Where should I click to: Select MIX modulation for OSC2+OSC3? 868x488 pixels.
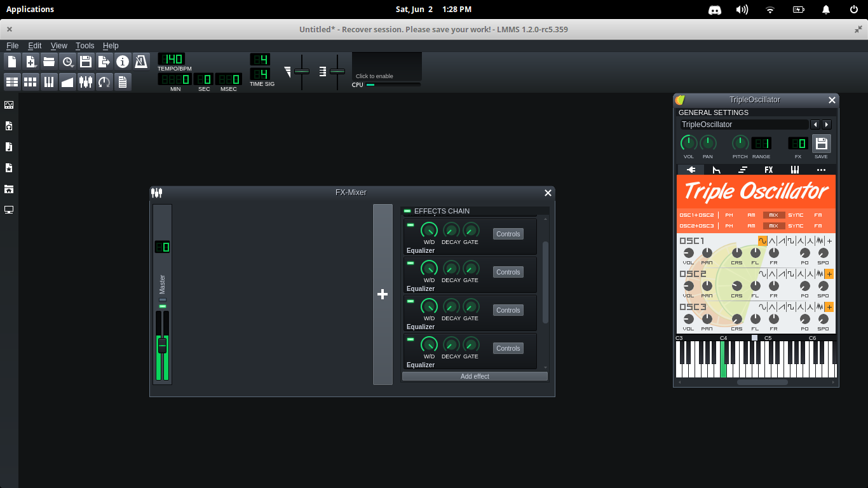773,226
